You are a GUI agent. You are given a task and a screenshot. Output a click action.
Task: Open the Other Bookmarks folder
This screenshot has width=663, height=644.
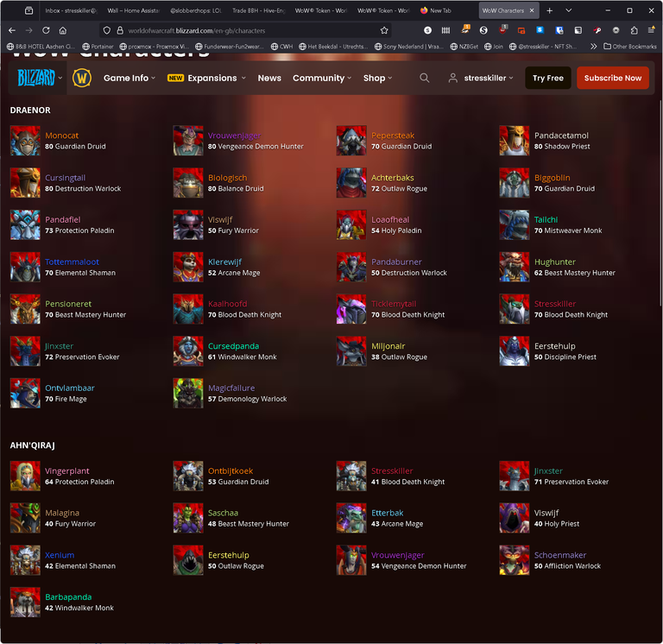[x=629, y=47]
